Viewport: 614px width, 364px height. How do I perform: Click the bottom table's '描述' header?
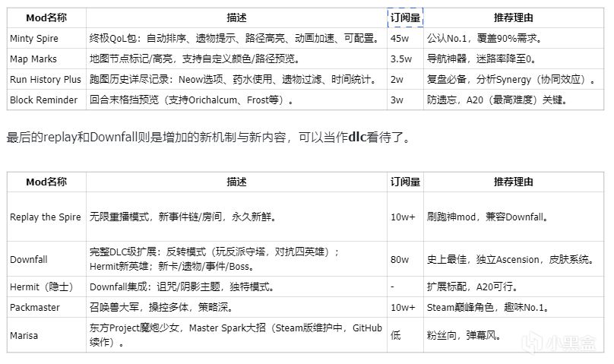tap(236, 182)
